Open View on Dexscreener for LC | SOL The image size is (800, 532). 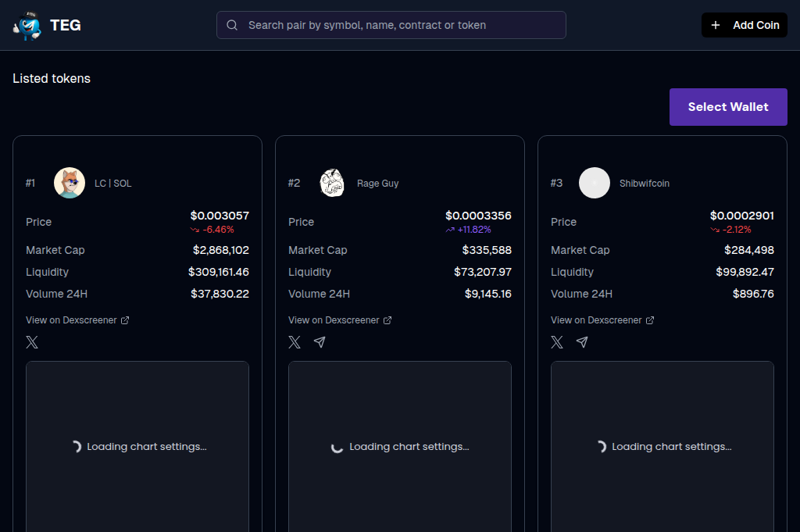(x=70, y=320)
